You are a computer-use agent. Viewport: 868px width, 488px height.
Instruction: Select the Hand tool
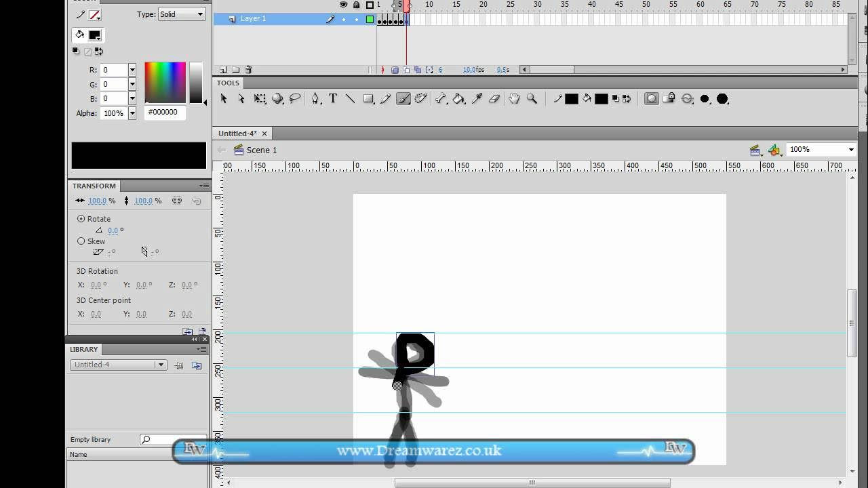514,99
